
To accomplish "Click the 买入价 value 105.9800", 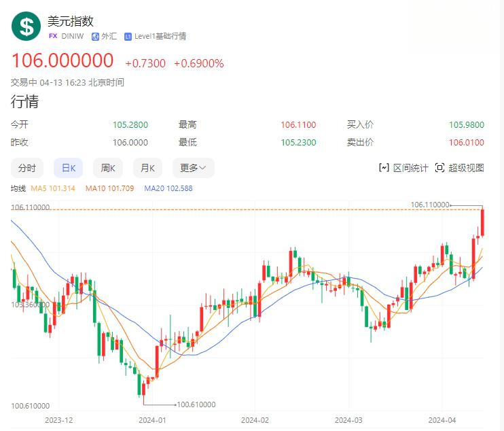I will (x=467, y=125).
